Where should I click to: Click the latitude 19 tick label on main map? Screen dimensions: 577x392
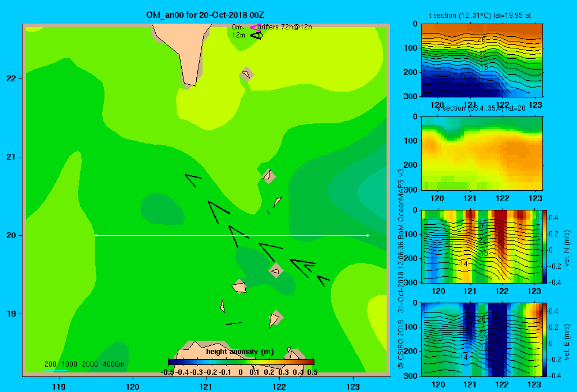click(x=12, y=314)
